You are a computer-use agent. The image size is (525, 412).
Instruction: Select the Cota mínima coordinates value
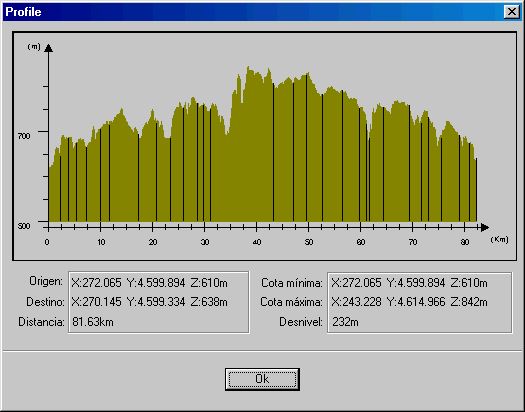pyautogui.click(x=409, y=283)
